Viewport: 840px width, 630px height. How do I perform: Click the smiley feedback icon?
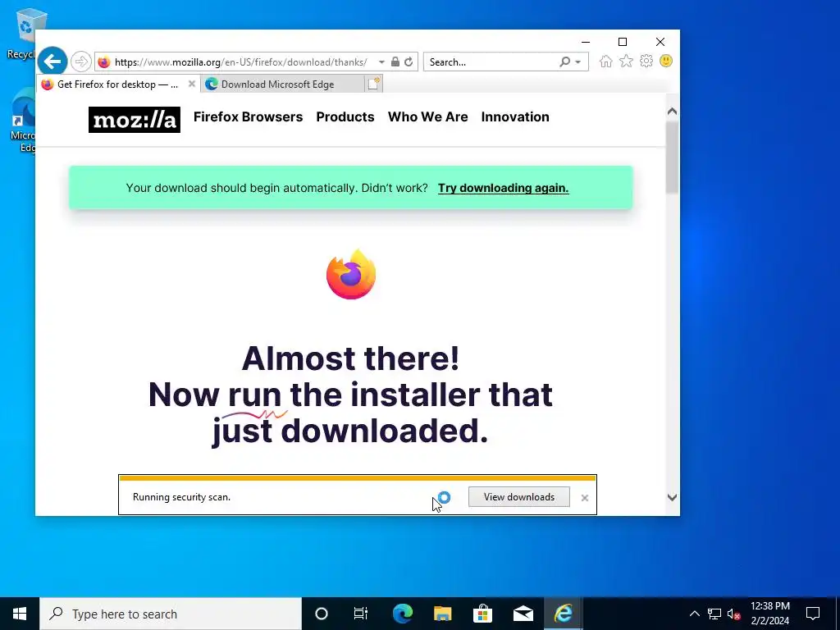pos(666,61)
